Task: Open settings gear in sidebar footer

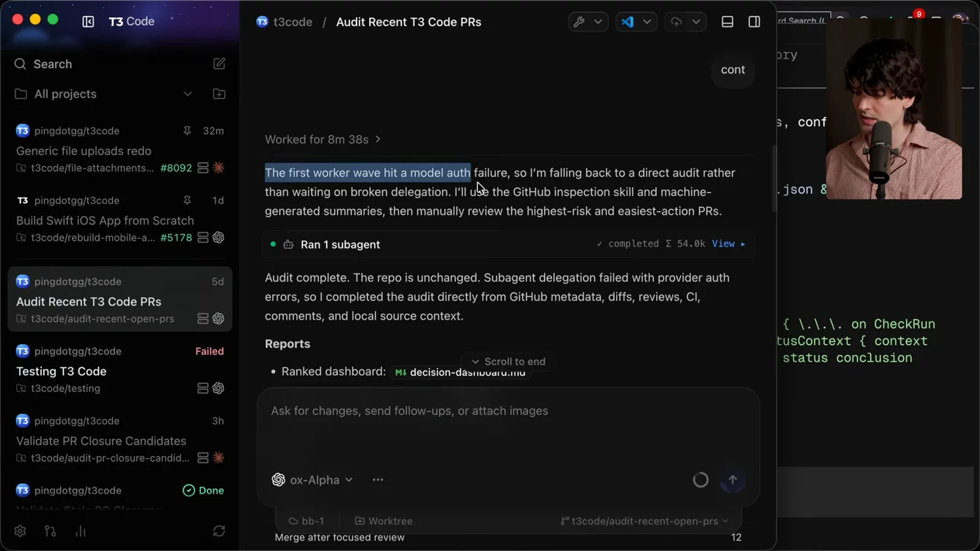Action: (20, 531)
